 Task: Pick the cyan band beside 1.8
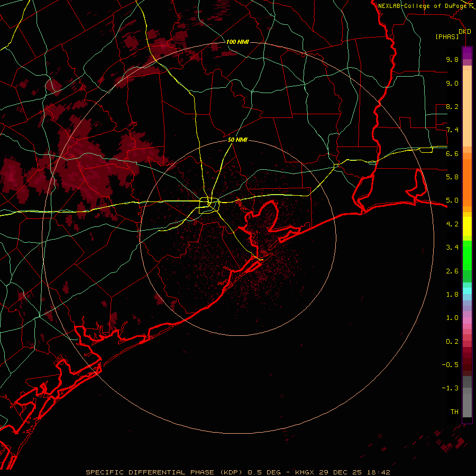(x=467, y=291)
